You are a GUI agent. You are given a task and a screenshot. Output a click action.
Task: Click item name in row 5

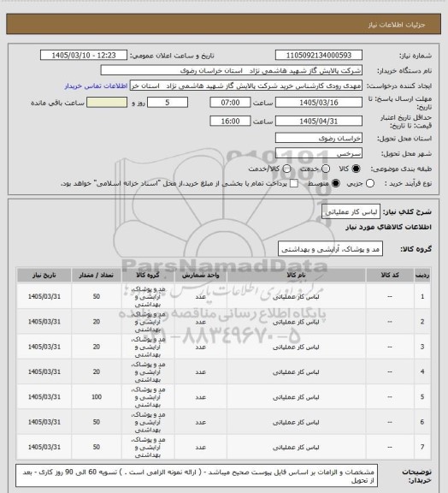[296, 397]
